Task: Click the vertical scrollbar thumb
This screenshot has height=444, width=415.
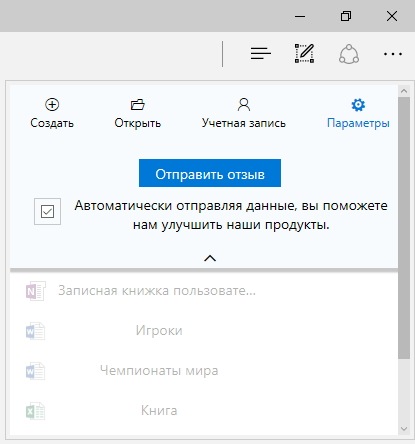Action: point(404,228)
